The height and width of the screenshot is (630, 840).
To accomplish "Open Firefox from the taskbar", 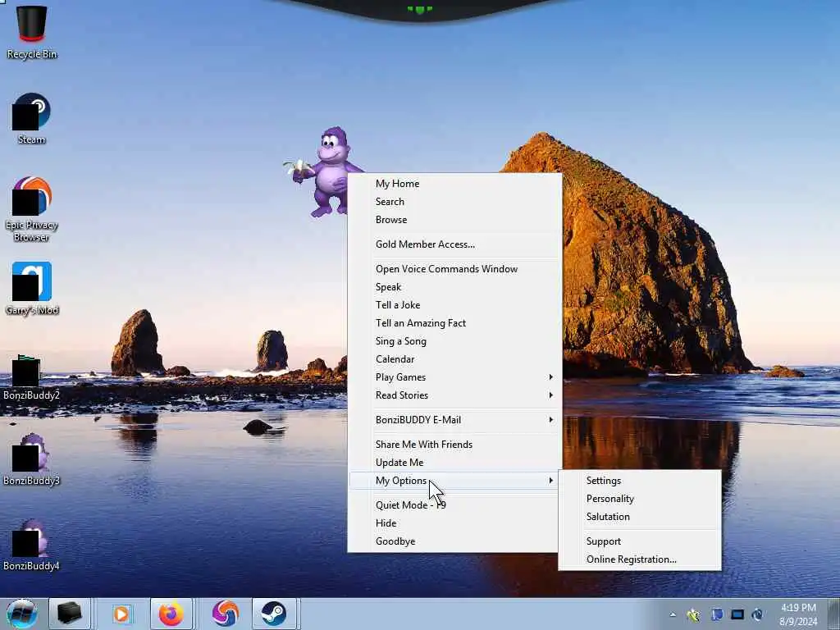I will pyautogui.click(x=171, y=614).
